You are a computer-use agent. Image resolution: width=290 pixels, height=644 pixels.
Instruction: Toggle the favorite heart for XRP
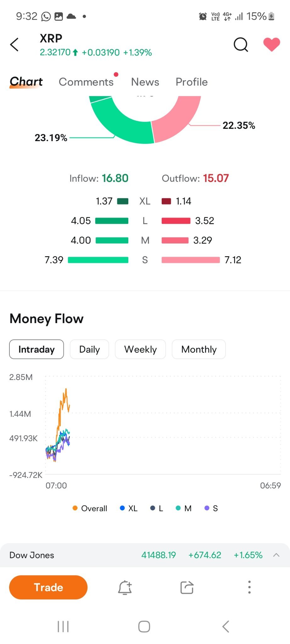(x=271, y=44)
